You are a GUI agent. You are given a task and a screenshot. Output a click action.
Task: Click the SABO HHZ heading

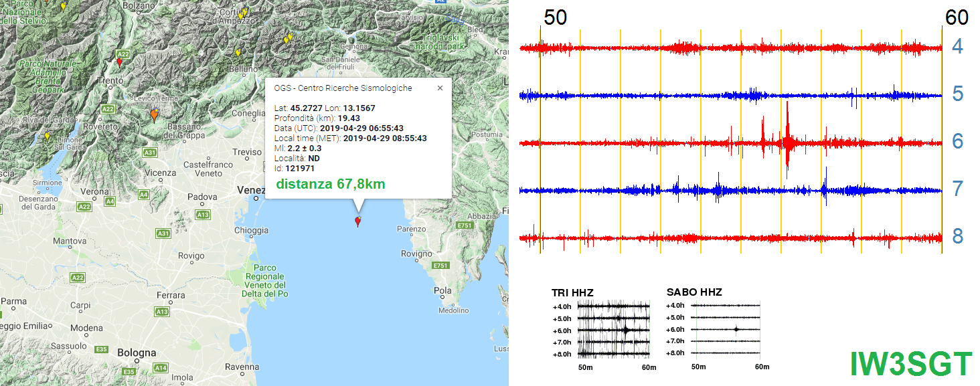point(694,292)
